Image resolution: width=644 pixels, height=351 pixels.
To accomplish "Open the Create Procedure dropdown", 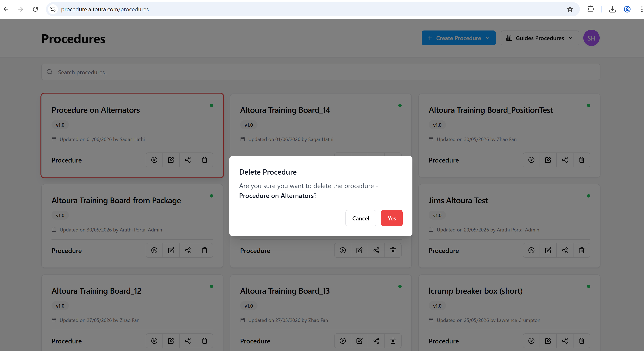I will (458, 38).
